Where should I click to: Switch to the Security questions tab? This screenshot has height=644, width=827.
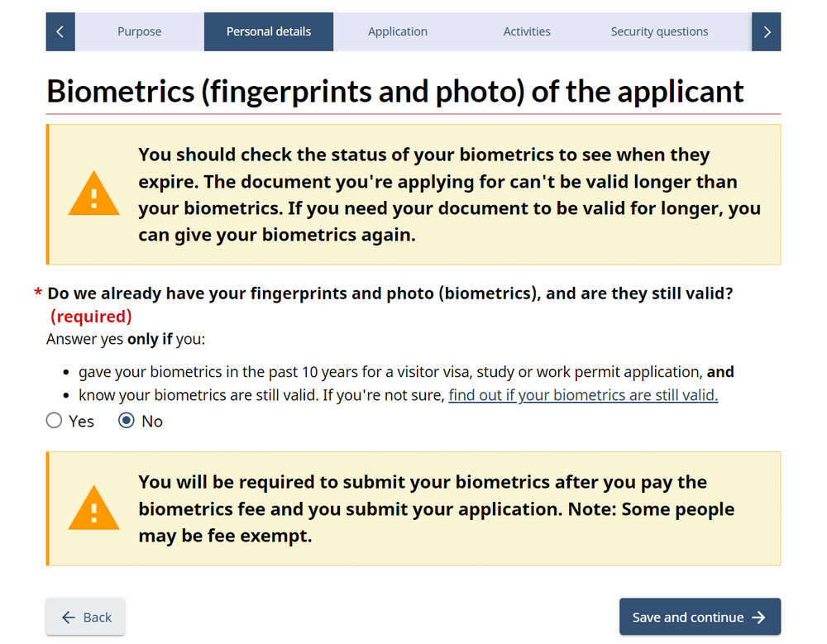tap(659, 32)
